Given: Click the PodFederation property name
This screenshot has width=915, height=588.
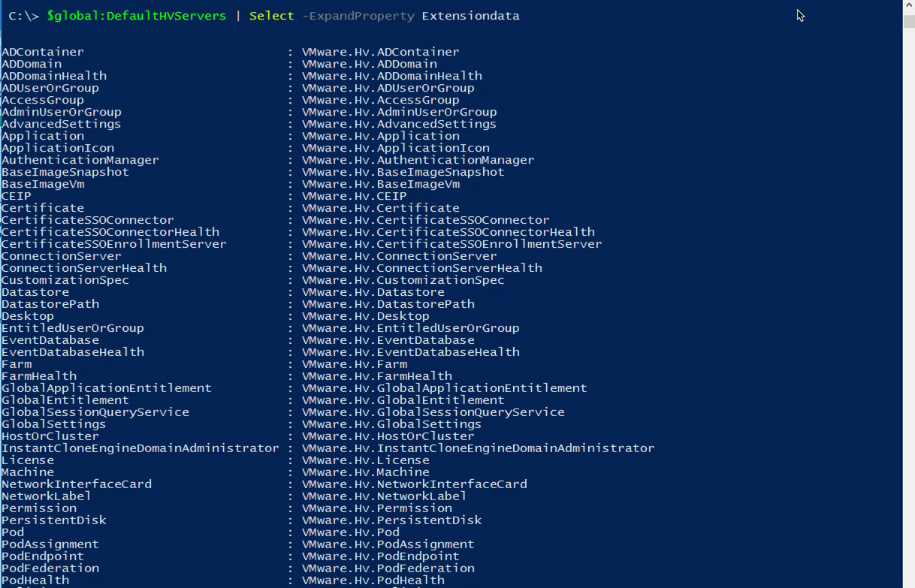Looking at the screenshot, I should point(50,568).
